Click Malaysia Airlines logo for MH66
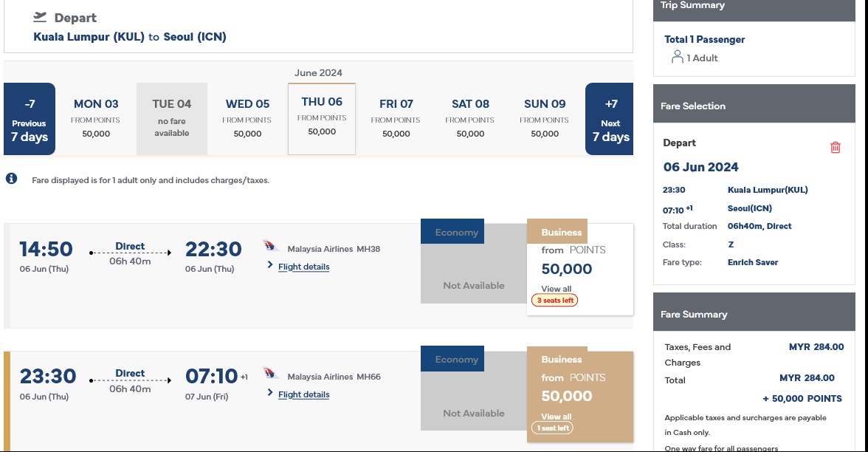The width and height of the screenshot is (868, 452). [271, 375]
